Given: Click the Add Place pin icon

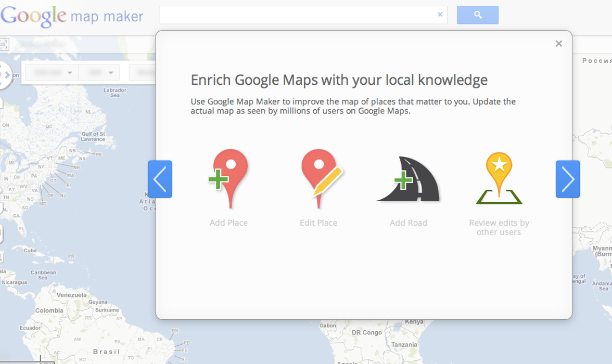Looking at the screenshot, I should pyautogui.click(x=229, y=179).
